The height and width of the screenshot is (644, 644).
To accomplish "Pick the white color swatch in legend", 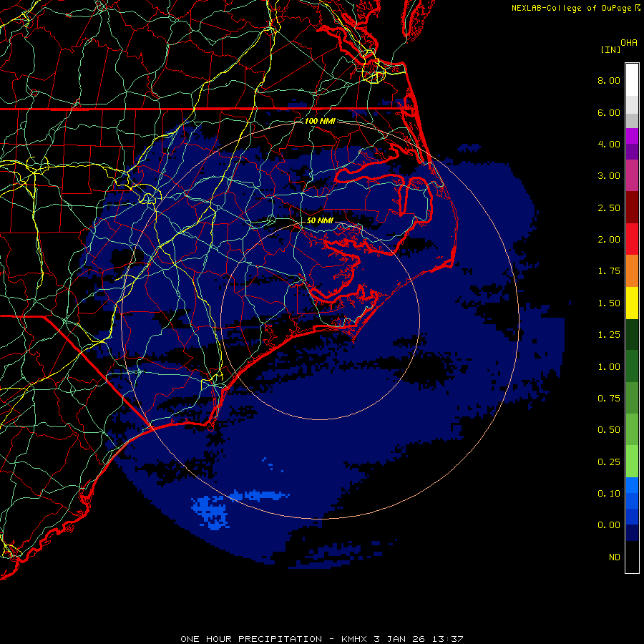I will point(632,80).
